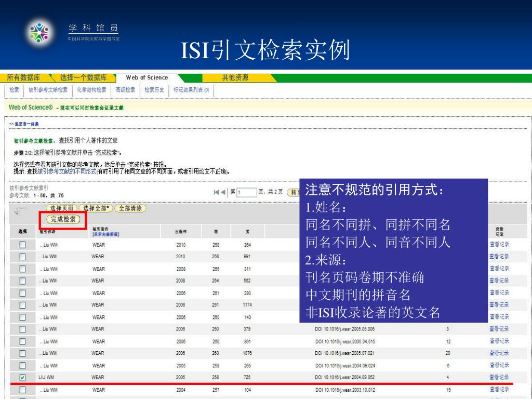
Task: Go to the previous results page arrow
Action: point(223,192)
